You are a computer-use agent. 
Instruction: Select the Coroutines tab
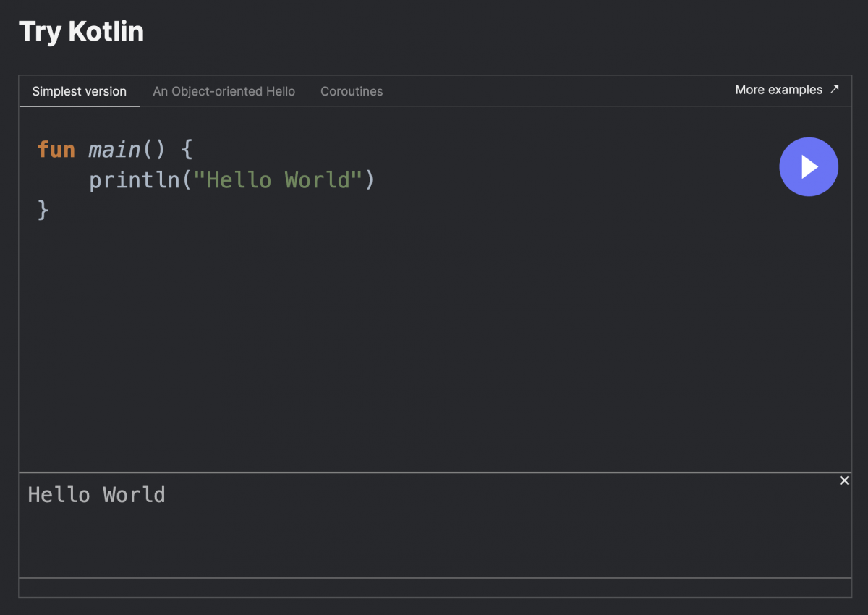(x=352, y=91)
